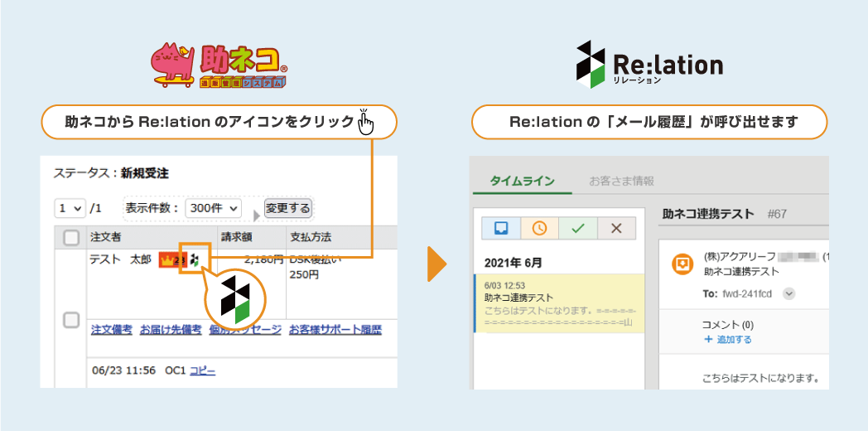Select the checkmark completed filter icon
Image resolution: width=868 pixels, height=431 pixels.
coord(578,228)
